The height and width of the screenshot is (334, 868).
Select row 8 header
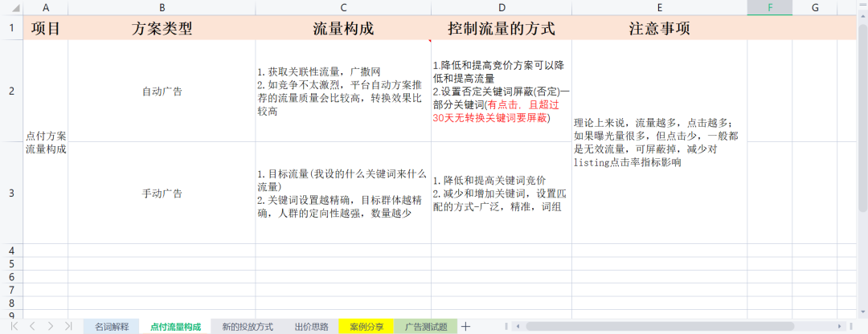(11, 303)
